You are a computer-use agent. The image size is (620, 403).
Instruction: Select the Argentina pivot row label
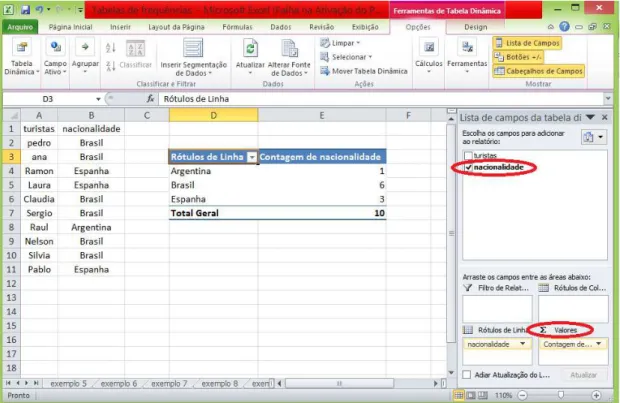pyautogui.click(x=214, y=171)
